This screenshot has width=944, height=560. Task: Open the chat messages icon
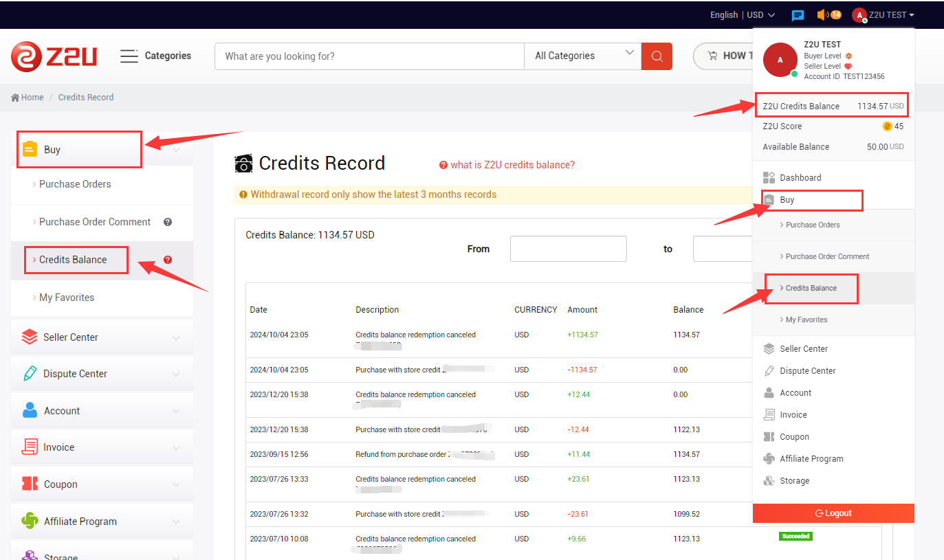(798, 15)
